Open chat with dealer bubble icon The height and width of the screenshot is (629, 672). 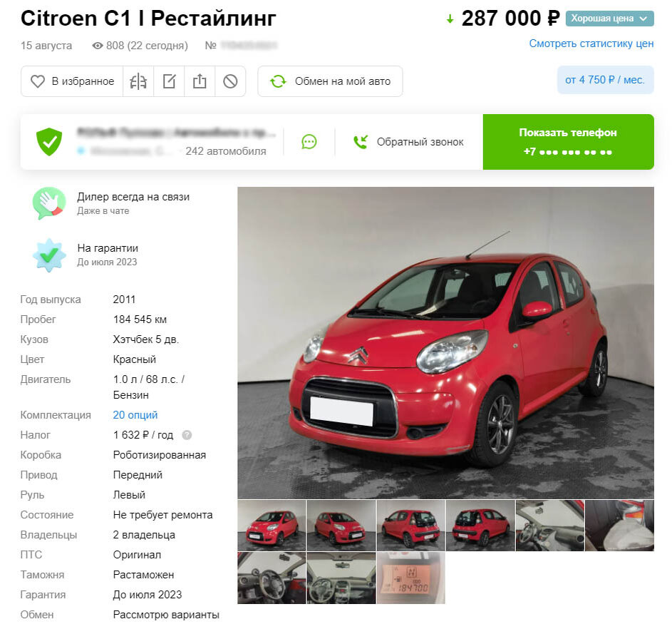click(x=309, y=142)
